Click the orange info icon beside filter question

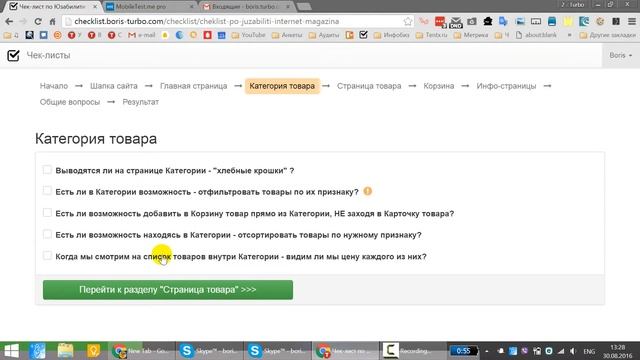click(x=368, y=191)
